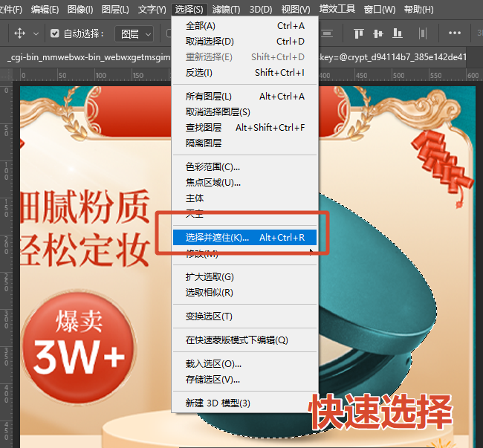Click the distribute vertically icon
The width and height of the screenshot is (483, 448).
point(423,33)
